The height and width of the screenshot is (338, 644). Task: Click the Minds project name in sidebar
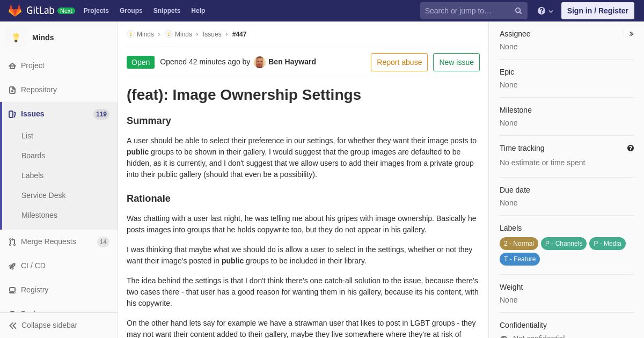43,38
